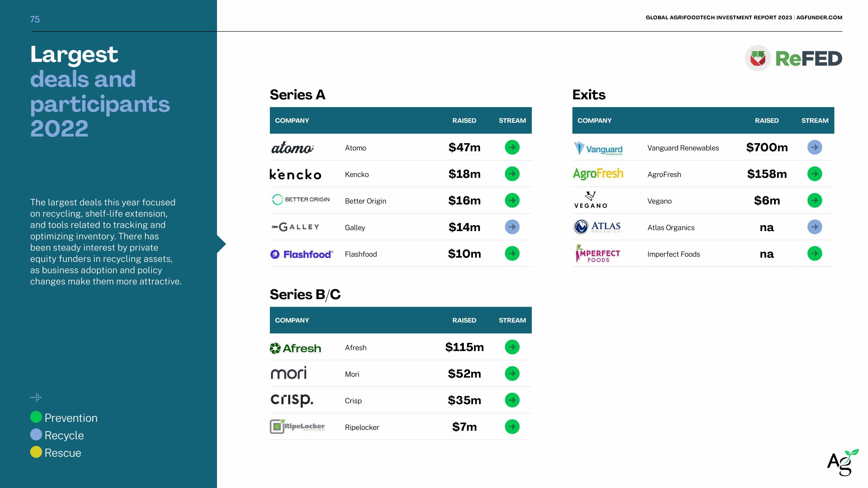The height and width of the screenshot is (488, 868).
Task: Click the $47m raised value
Action: pos(464,147)
